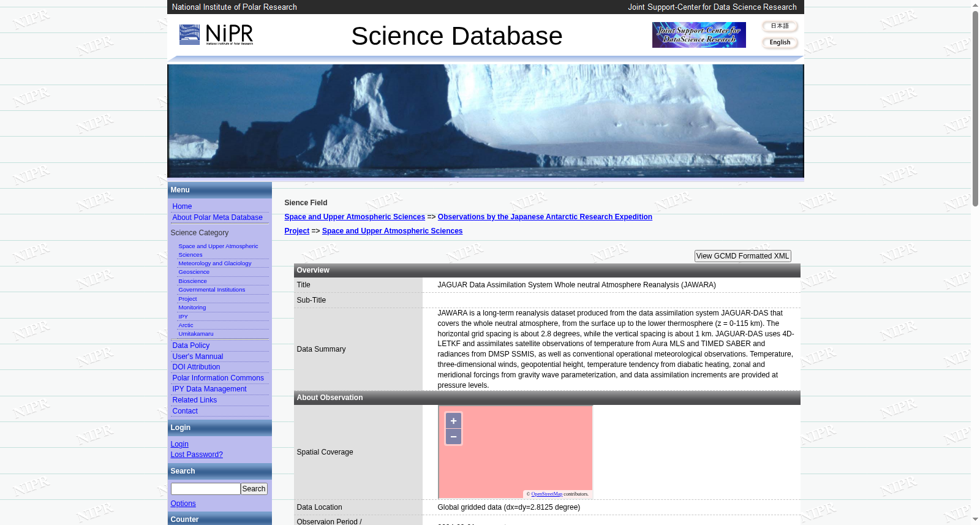
Task: Open Related Links page
Action: 194,400
